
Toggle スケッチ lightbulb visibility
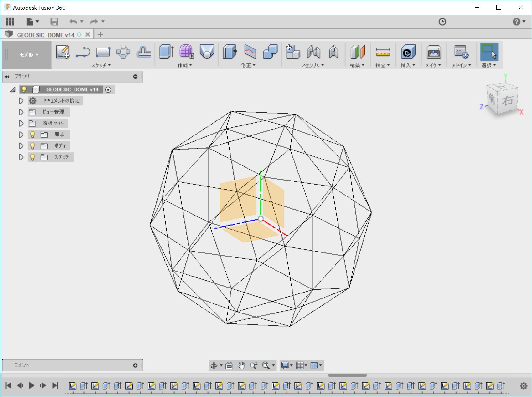click(33, 157)
